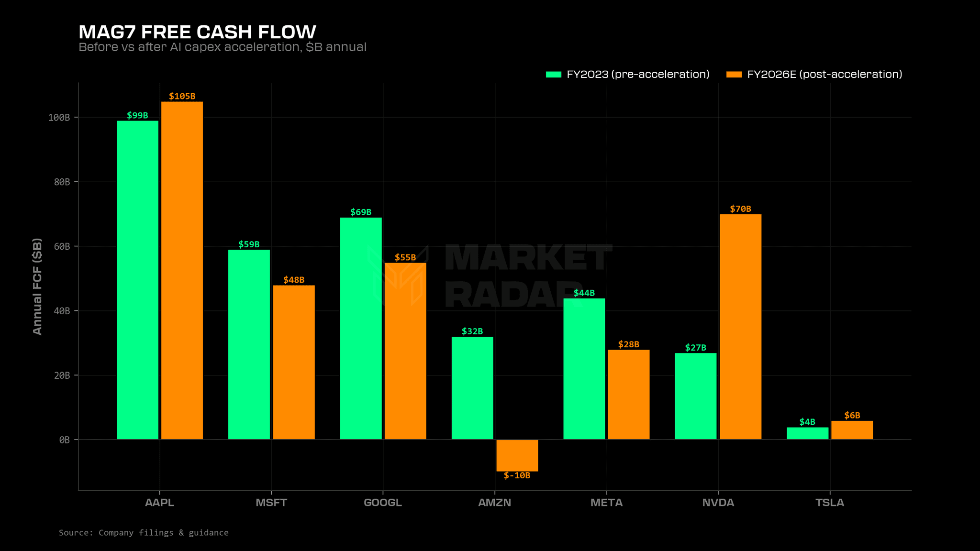The height and width of the screenshot is (551, 980).
Task: Select the FY2026E (post-acceleration) legend label
Action: pos(824,75)
